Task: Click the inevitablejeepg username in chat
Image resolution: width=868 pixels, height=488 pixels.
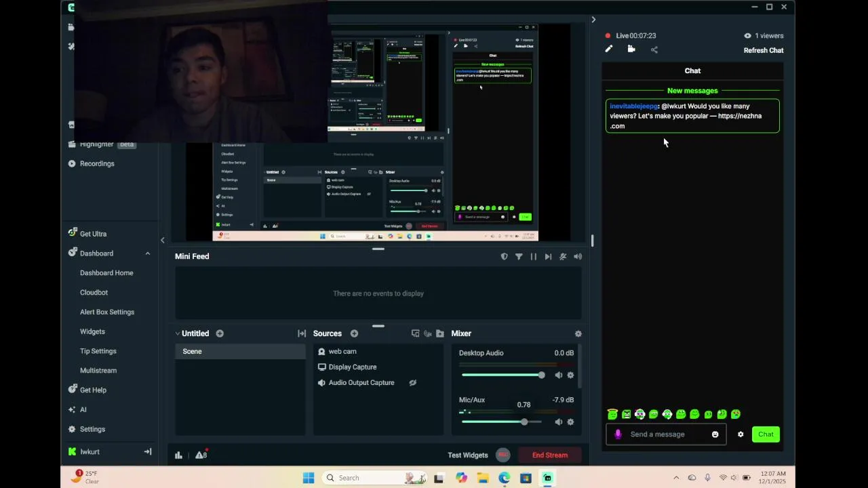Action: click(x=633, y=106)
